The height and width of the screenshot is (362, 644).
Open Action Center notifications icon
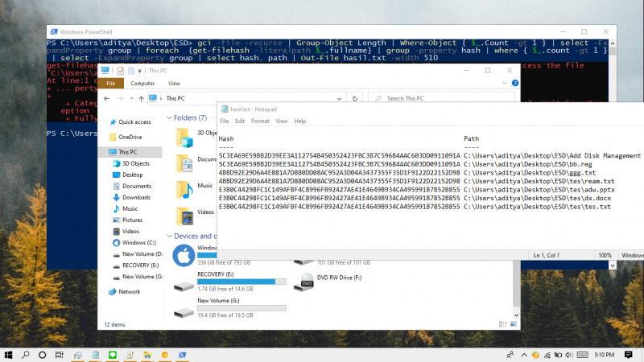click(628, 355)
